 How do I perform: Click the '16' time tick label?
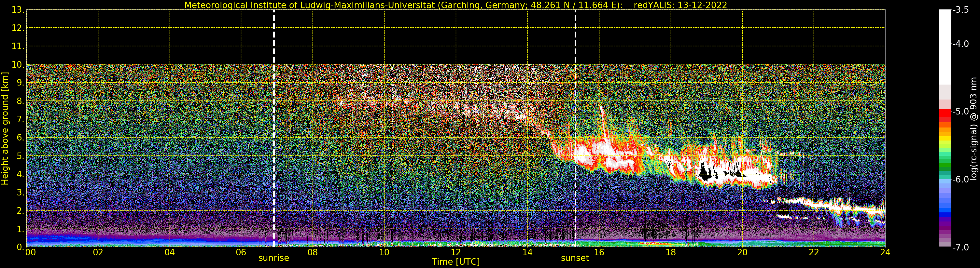pos(599,252)
